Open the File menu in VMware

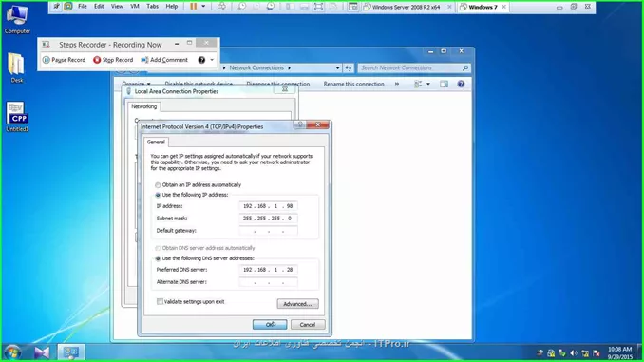[83, 6]
